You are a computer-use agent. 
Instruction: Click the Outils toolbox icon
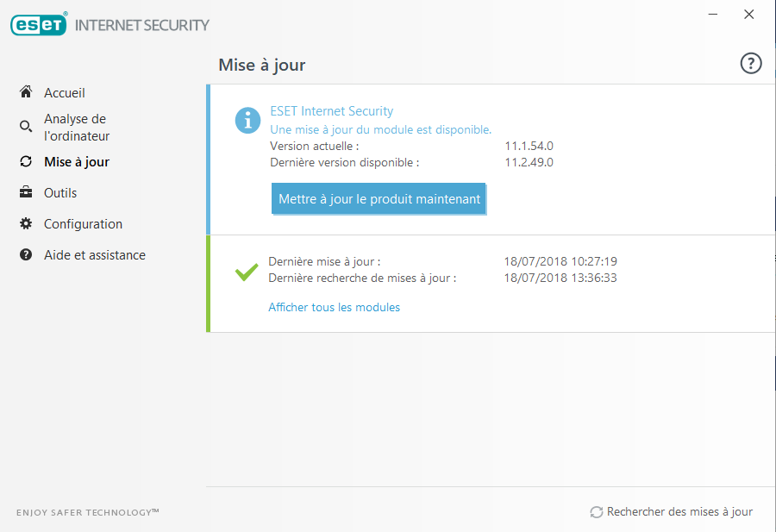[26, 192]
